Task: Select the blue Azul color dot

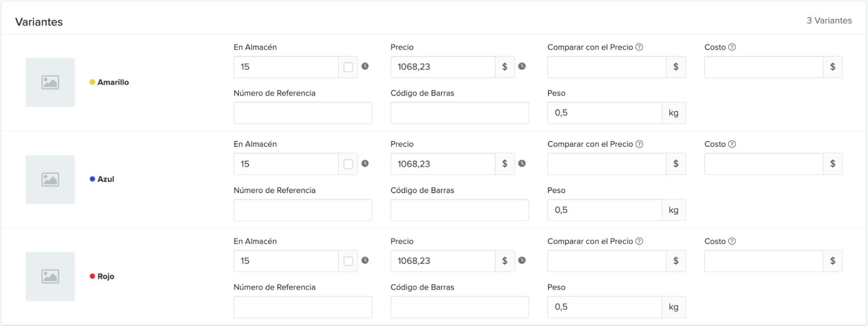Action: pyautogui.click(x=92, y=179)
